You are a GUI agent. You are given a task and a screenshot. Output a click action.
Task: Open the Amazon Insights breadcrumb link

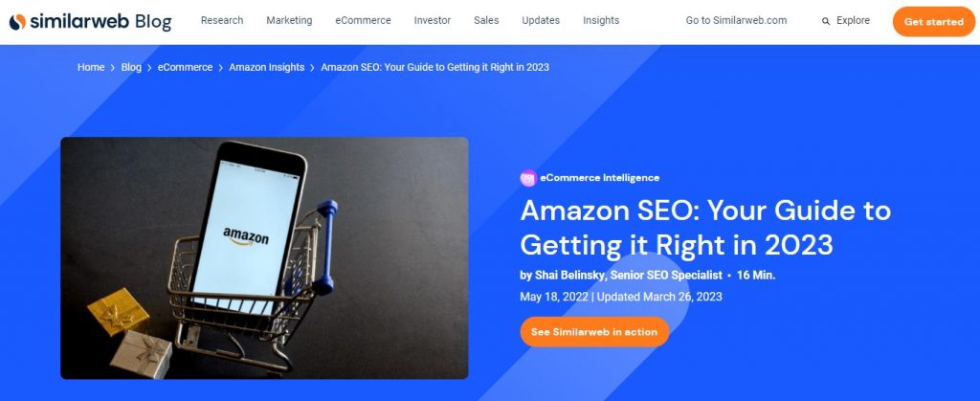266,67
